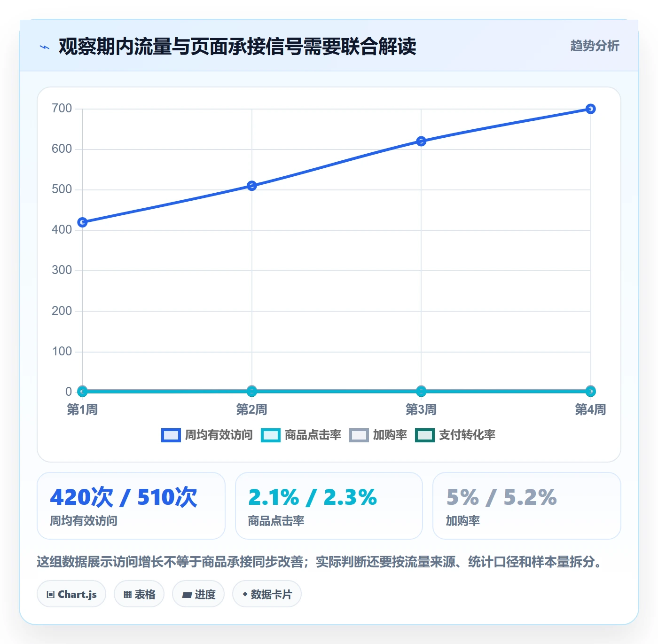Toggle the 周均有效访问 legend color box
This screenshot has height=644, width=658.
click(171, 435)
